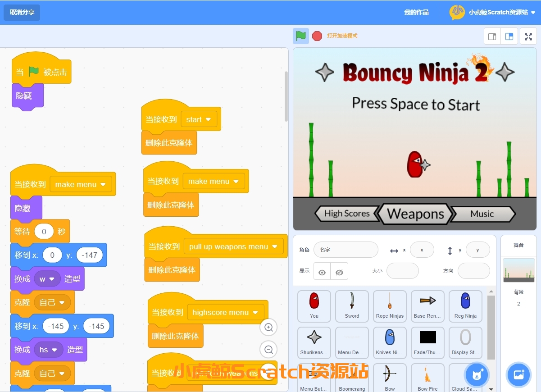Open the pull up weapons menu dropdown
Viewport: 541px width, 392px height.
click(233, 246)
